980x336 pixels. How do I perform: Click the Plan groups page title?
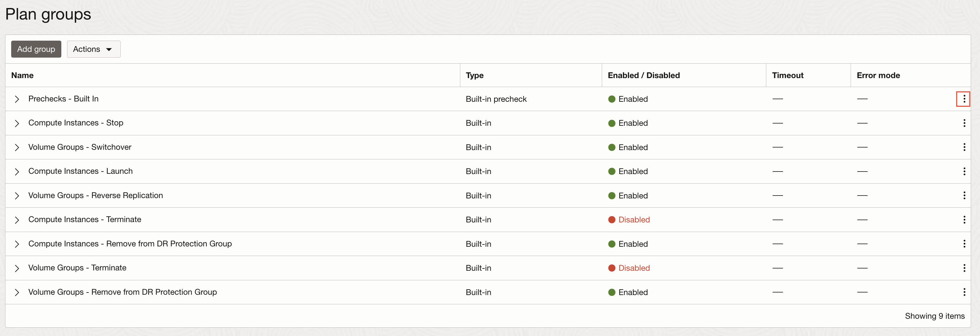(48, 14)
